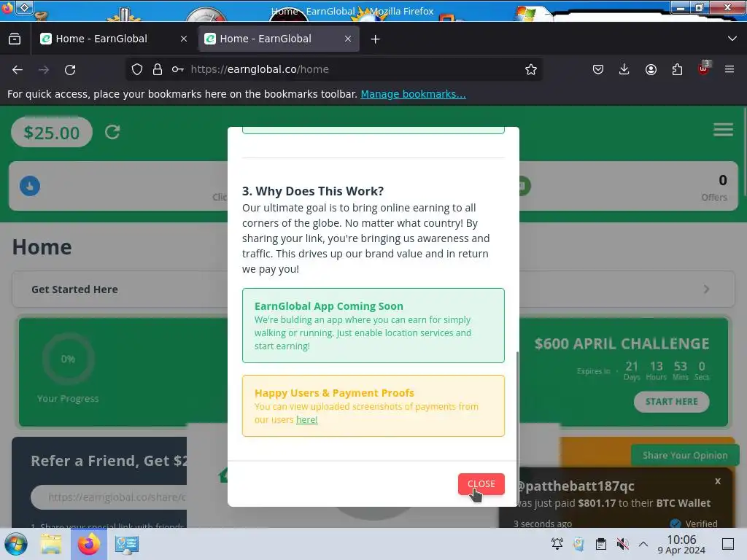Click the saved password key icon
Viewport: 747px width, 560px height.
[178, 69]
